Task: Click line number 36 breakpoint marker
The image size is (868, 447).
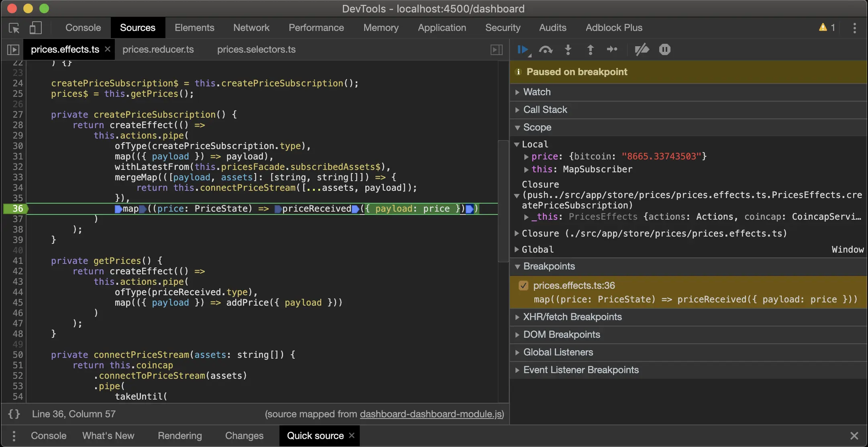Action: (17, 208)
